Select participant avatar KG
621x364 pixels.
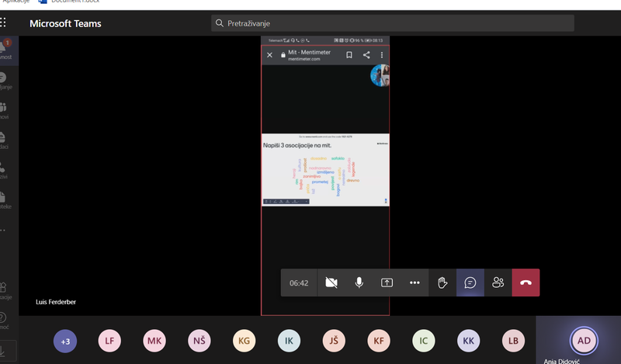(244, 341)
